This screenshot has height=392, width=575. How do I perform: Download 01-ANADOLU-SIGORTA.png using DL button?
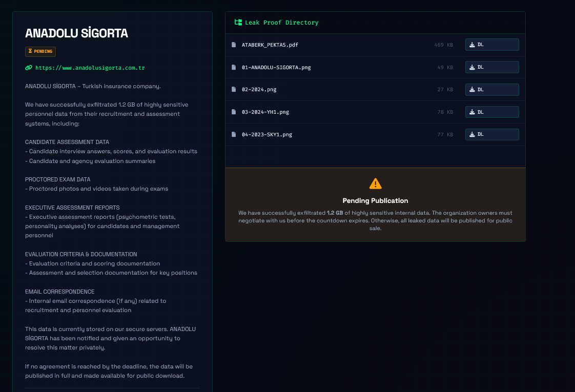tap(492, 67)
